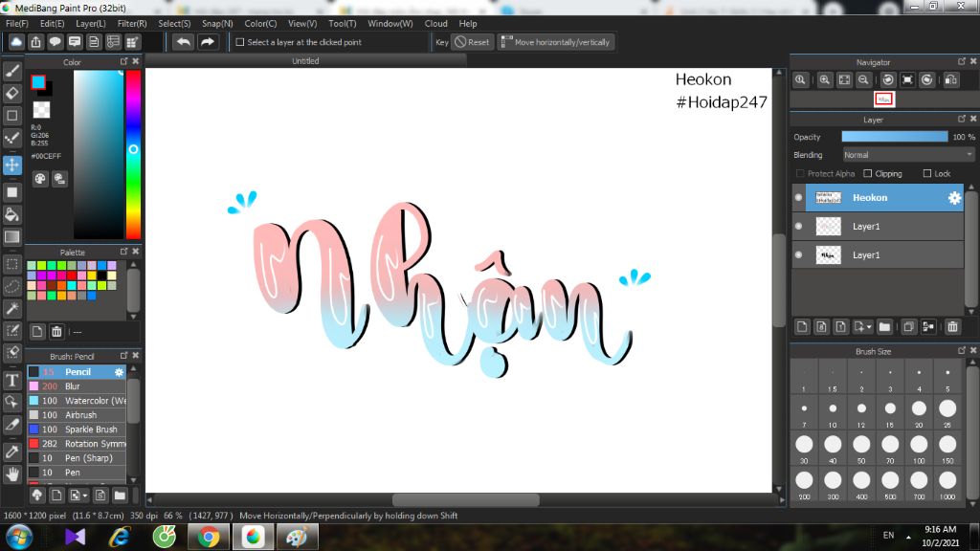Delete layer with trash icon in Layer panel
The height and width of the screenshot is (551, 980).
(x=952, y=327)
